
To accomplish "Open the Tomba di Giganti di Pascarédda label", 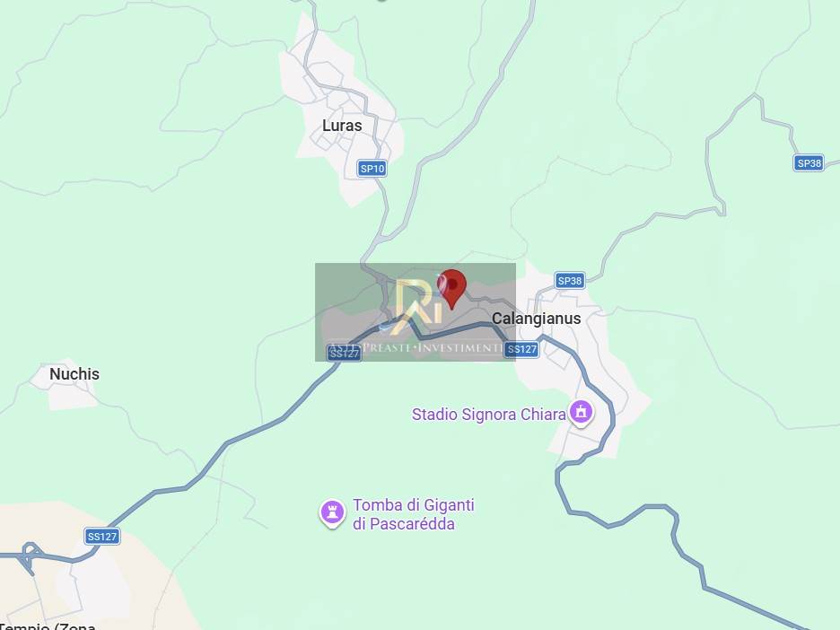I will point(414,514).
